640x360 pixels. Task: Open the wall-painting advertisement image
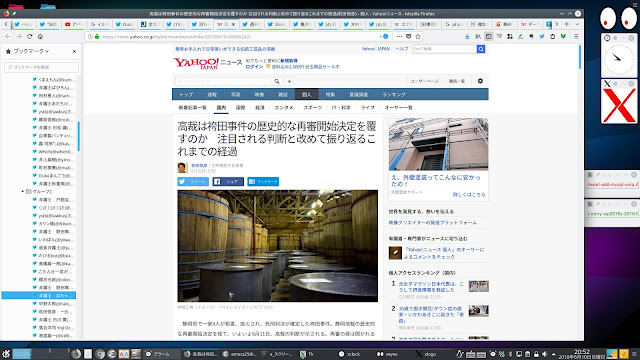point(438,144)
